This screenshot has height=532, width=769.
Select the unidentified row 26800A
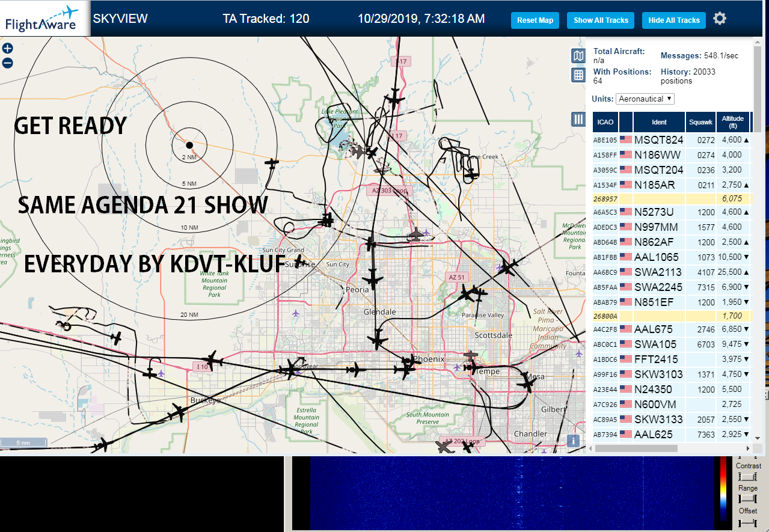click(672, 316)
